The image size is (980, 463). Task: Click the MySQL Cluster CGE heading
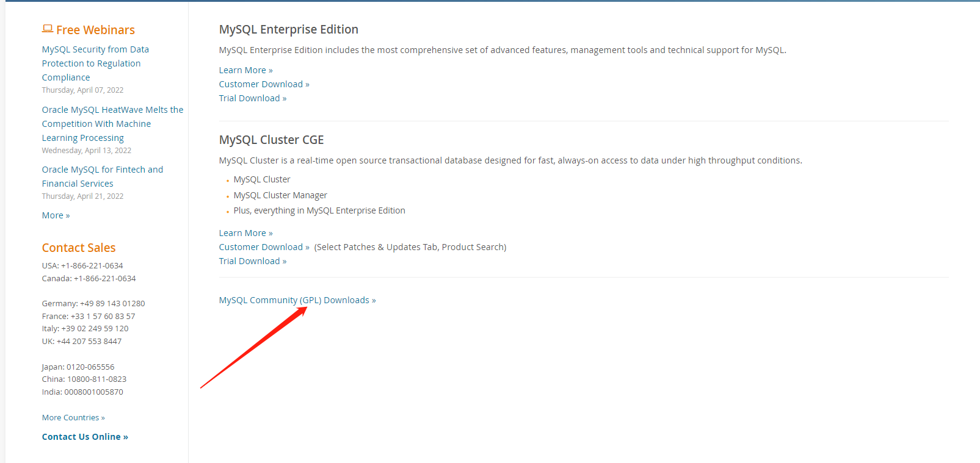pos(272,140)
